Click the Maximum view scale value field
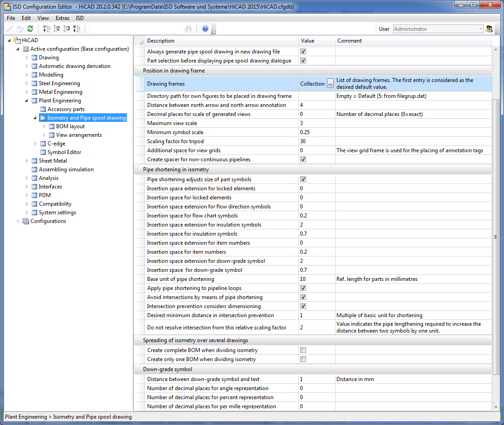 click(317, 123)
